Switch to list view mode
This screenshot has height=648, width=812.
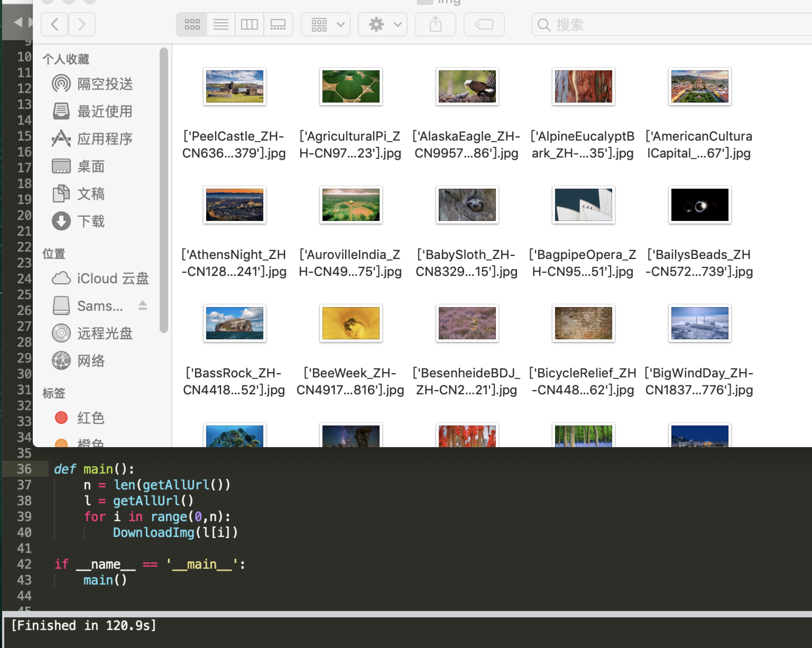[221, 25]
